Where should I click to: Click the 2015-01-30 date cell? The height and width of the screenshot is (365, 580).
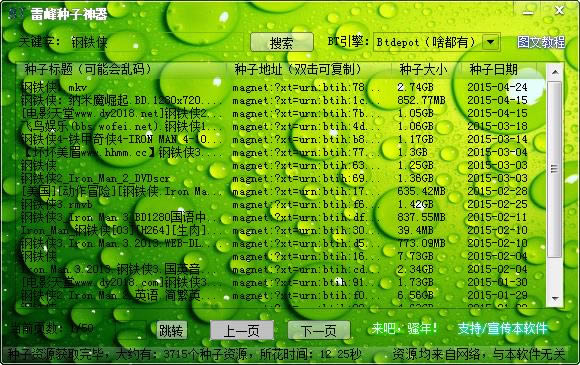click(x=497, y=283)
